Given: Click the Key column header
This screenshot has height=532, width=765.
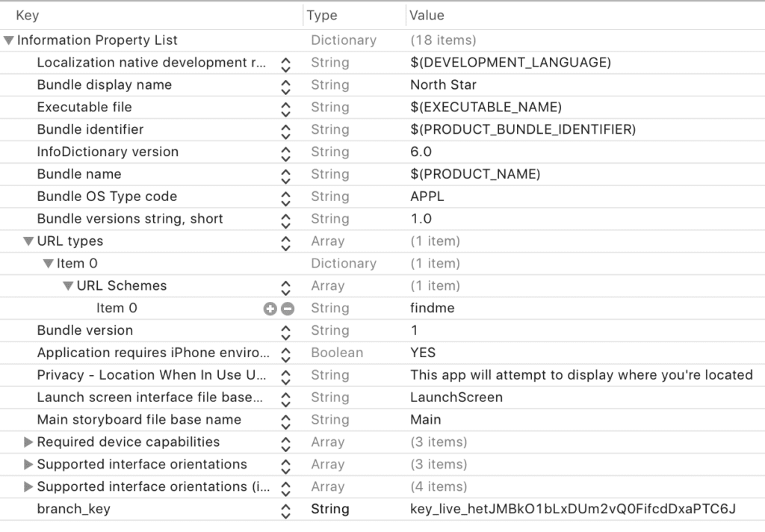Looking at the screenshot, I should point(28,15).
